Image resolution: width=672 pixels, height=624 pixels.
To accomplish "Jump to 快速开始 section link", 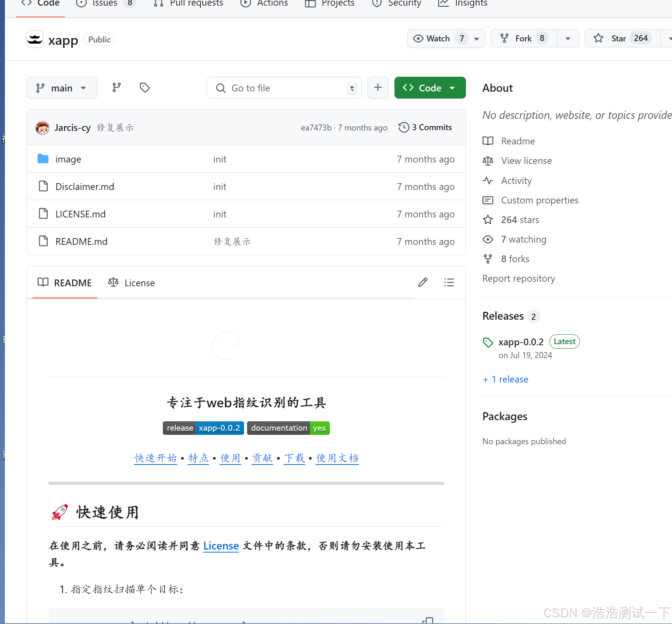I will point(156,458).
